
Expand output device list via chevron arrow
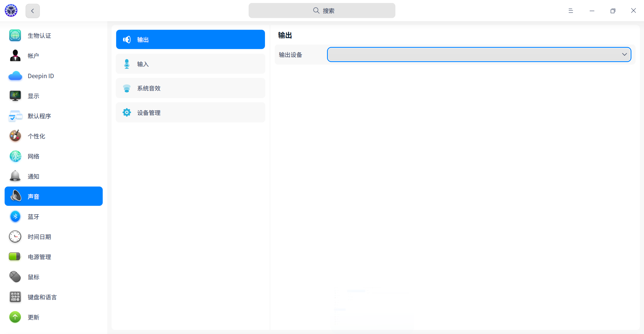tap(624, 54)
